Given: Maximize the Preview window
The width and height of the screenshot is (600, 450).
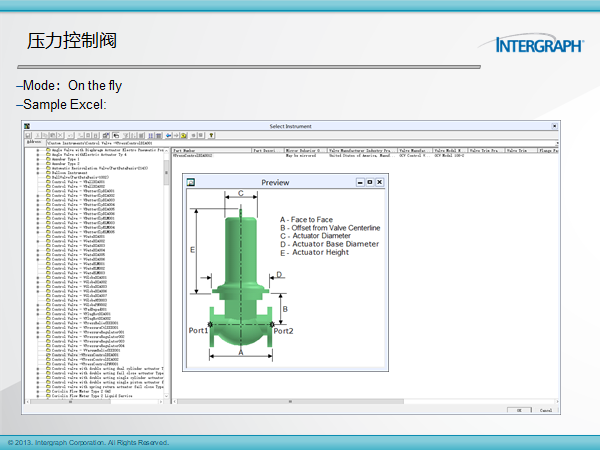Looking at the screenshot, I should coord(370,182).
